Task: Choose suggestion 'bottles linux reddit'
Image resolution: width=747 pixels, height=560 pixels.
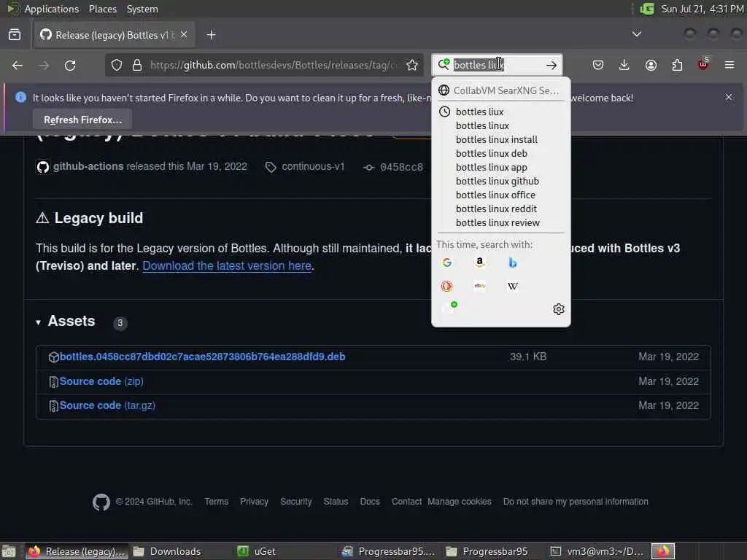Action: tap(500, 209)
